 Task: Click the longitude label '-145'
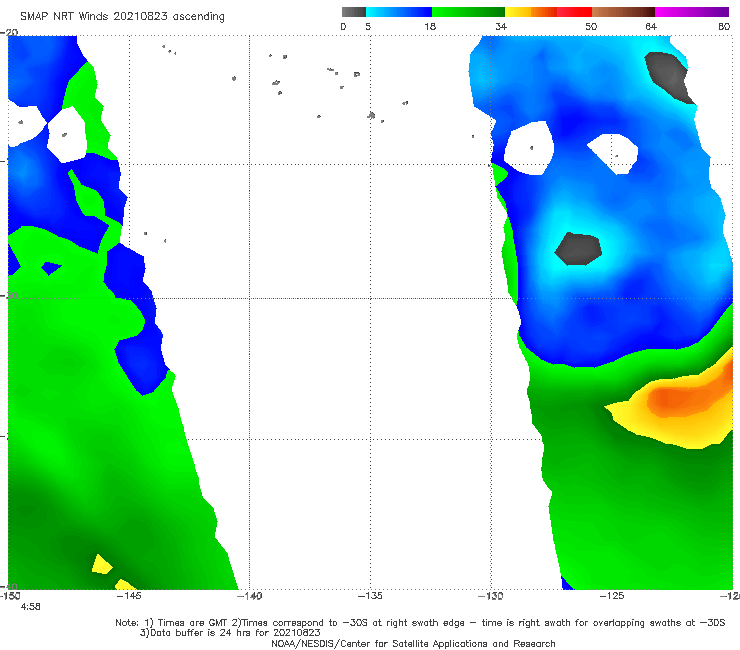coord(129,596)
